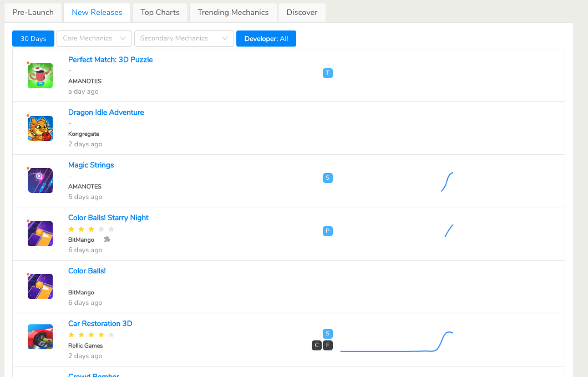Click the orange dot on Dragon Idle Adventure icon
This screenshot has width=588, height=377.
28,116
